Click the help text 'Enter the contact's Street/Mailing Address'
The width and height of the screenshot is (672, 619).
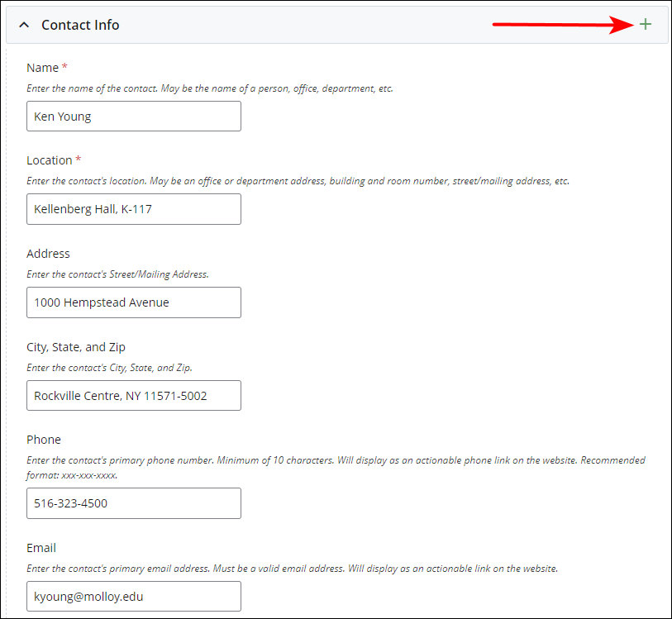click(118, 274)
